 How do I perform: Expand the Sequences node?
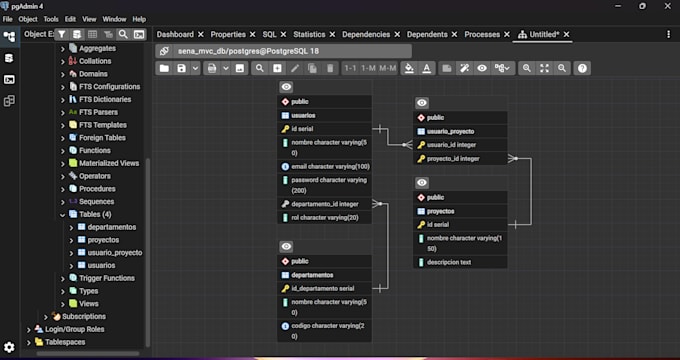[62, 202]
